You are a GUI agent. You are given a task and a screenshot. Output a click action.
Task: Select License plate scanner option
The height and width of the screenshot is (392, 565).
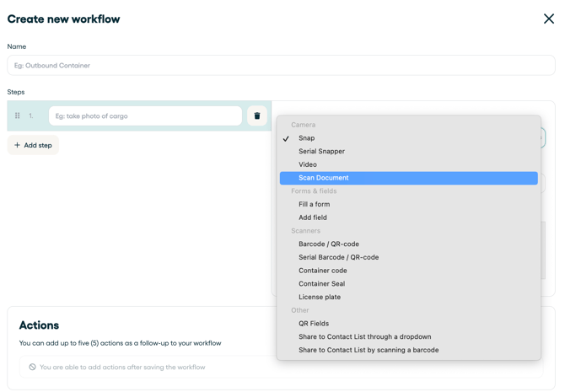point(320,297)
